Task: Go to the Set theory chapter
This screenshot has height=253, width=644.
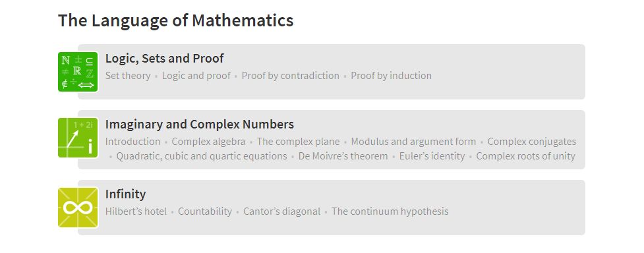Action: (x=128, y=76)
